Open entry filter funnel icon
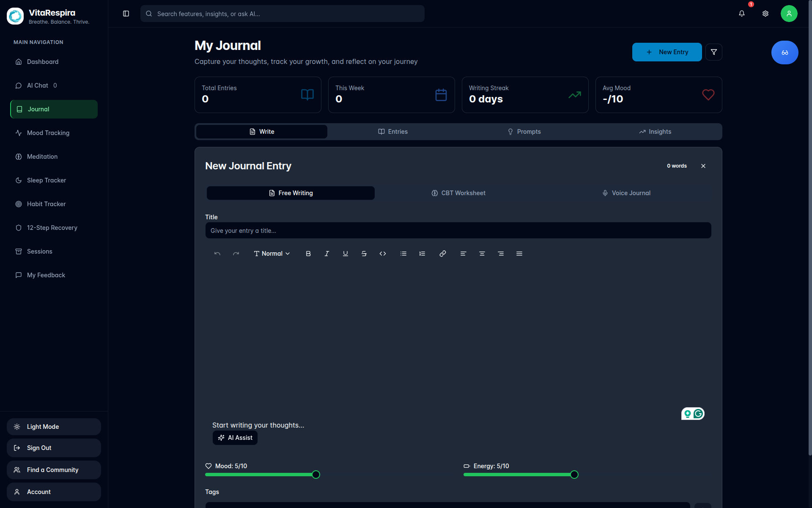The width and height of the screenshot is (812, 508). click(713, 52)
